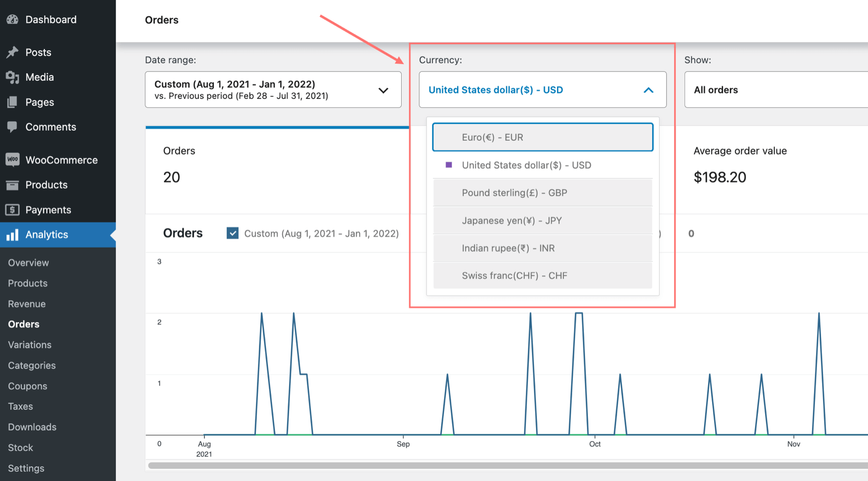
Task: Collapse the Currency dropdown chevron
Action: (x=648, y=90)
